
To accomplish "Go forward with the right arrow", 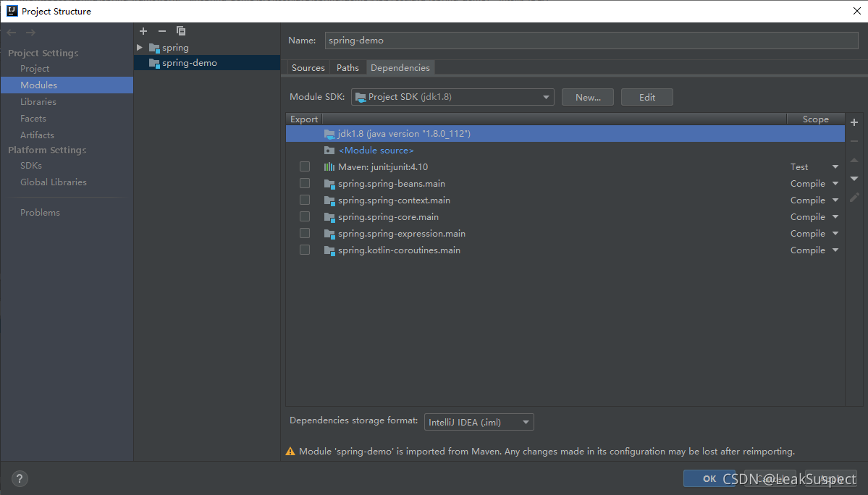I will click(30, 33).
